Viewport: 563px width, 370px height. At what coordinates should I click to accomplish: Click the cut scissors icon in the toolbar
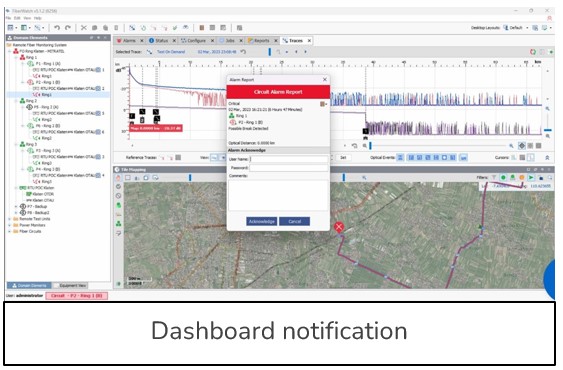point(84,28)
